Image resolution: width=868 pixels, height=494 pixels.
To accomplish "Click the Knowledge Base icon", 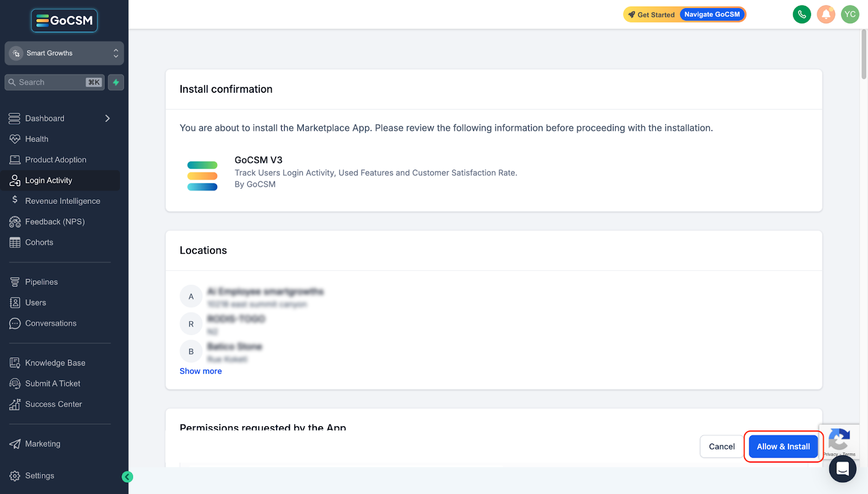I will click(x=15, y=363).
